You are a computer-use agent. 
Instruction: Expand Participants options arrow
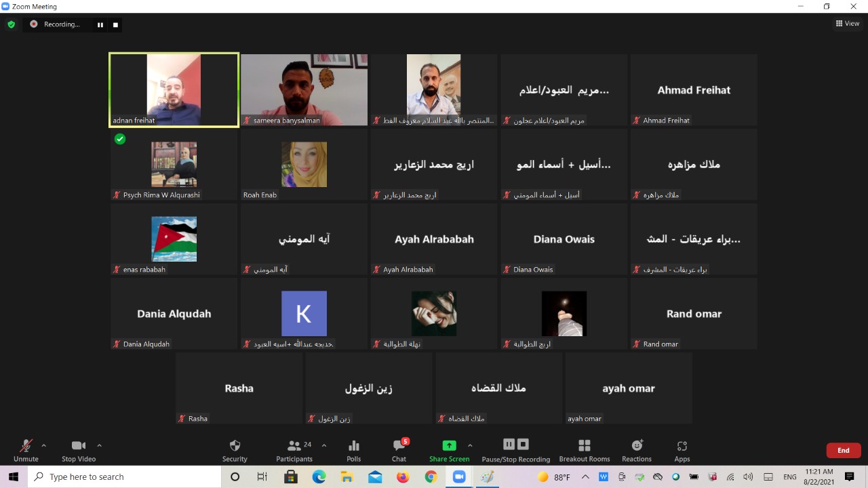click(x=323, y=445)
